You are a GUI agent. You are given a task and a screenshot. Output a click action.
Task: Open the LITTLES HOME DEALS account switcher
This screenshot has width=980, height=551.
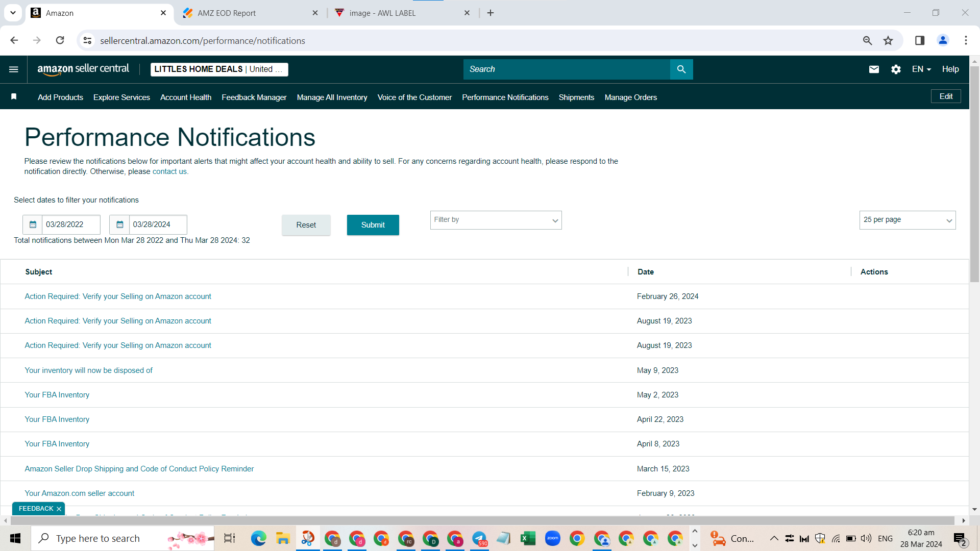[219, 69]
